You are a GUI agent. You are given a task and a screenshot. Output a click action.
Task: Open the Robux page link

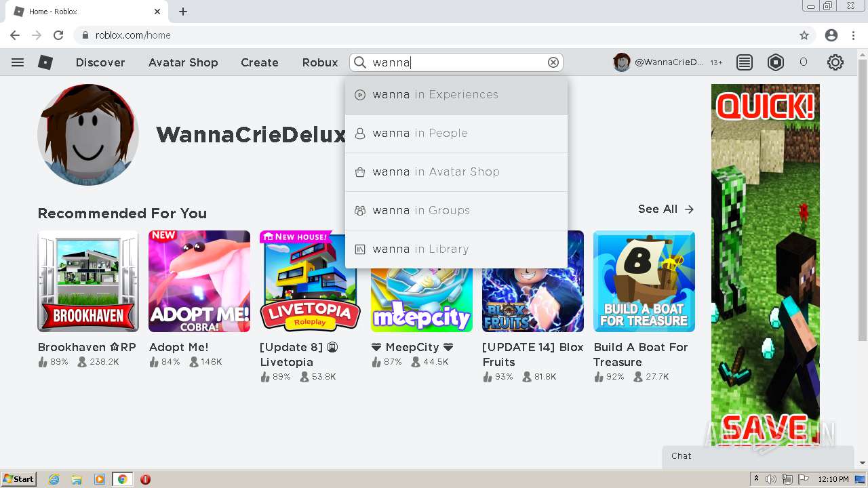pos(320,62)
